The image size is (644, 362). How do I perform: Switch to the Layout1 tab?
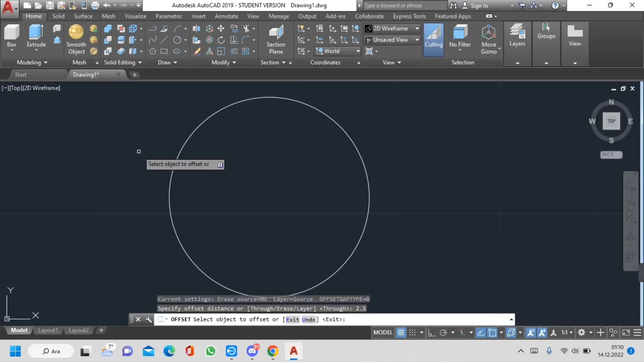pos(48,330)
